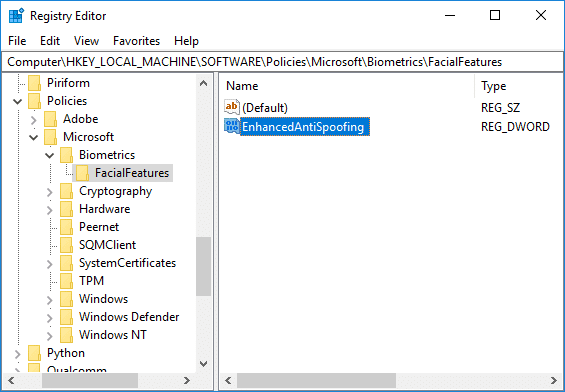Expand the Windows key
Screen dimensions: 565x392
pos(50,300)
